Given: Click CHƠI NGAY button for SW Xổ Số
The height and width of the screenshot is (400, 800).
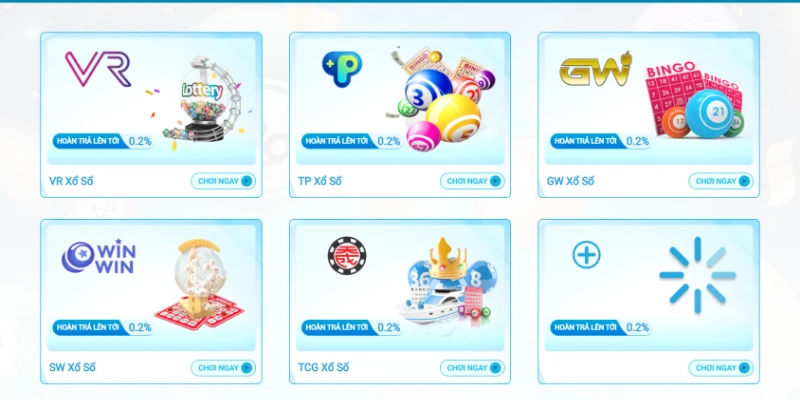Looking at the screenshot, I should [223, 368].
